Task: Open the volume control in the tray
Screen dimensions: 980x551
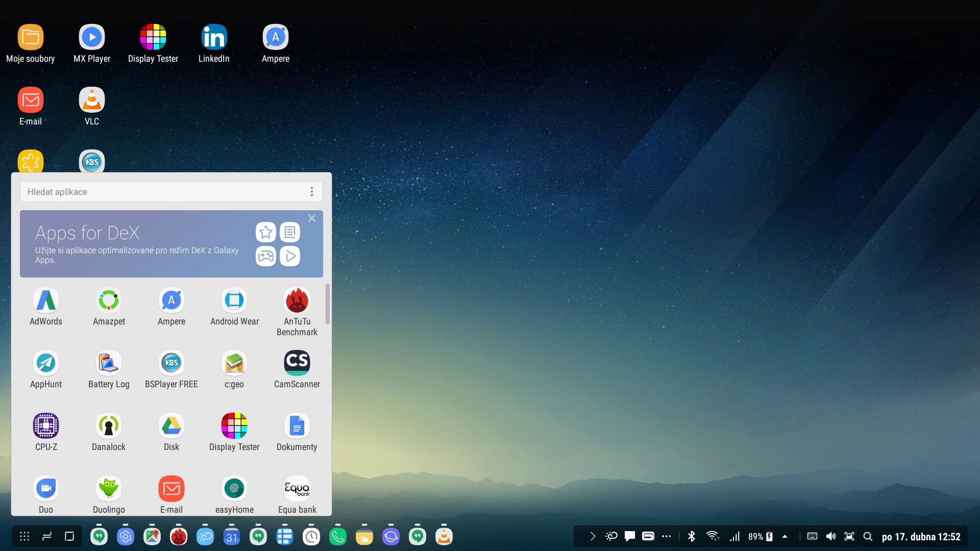Action: 831,536
